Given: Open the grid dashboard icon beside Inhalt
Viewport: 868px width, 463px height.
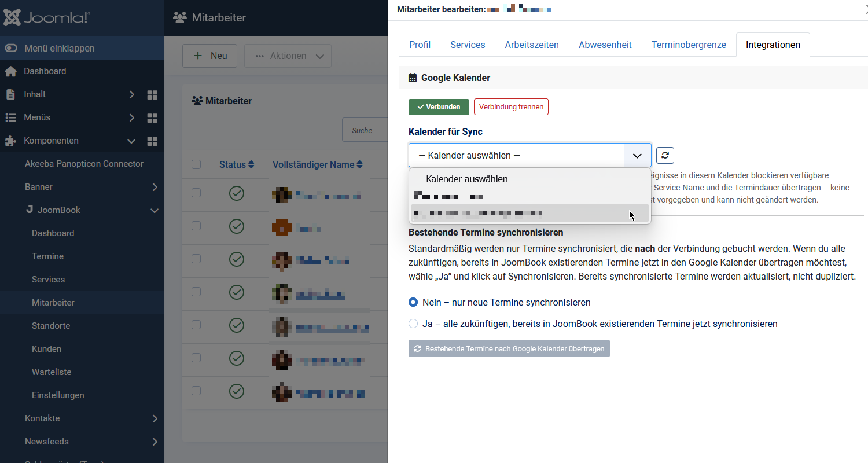Looking at the screenshot, I should 152,94.
